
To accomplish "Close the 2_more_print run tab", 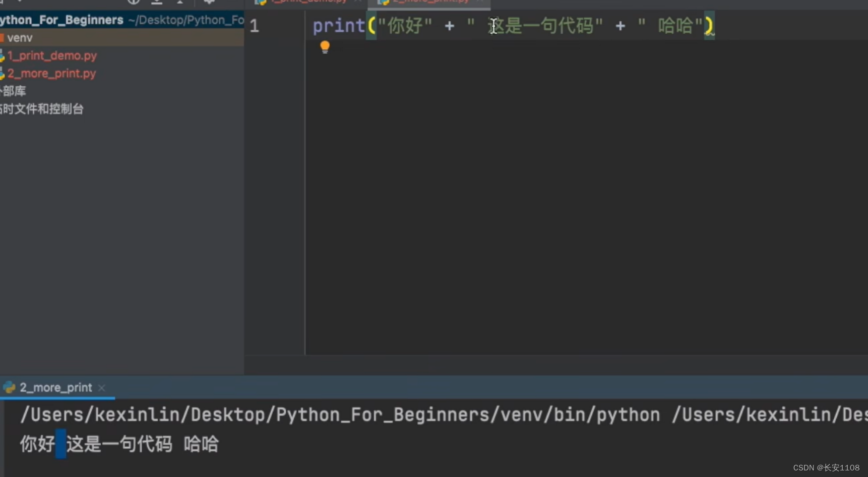I will coord(102,388).
